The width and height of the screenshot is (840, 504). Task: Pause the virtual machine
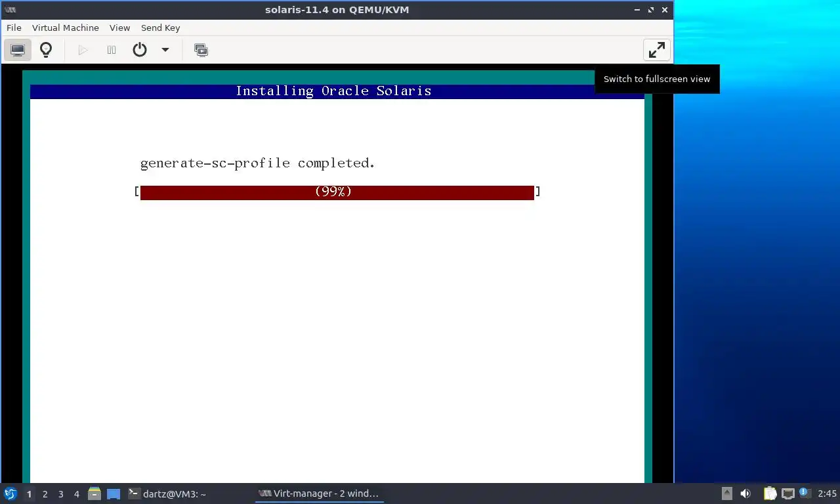click(x=112, y=50)
